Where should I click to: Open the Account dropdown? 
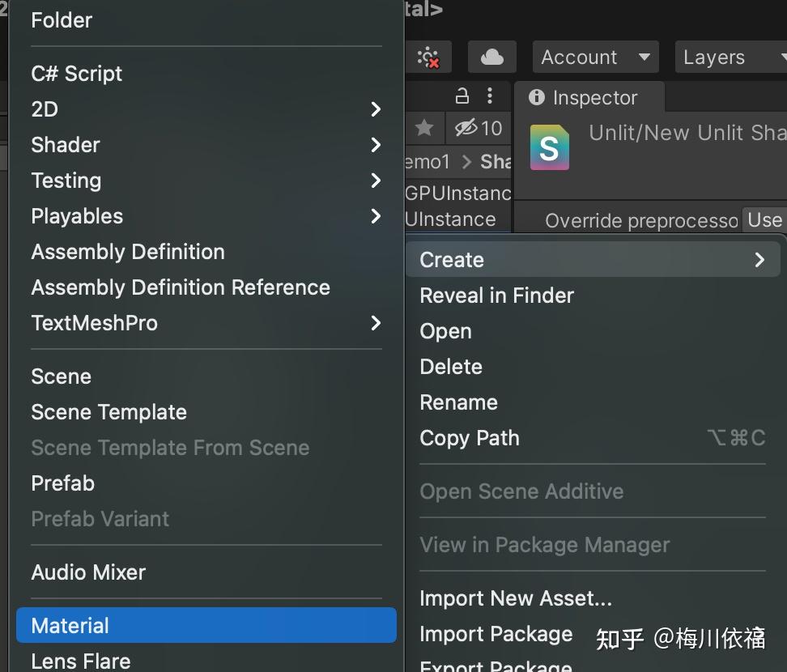pos(595,57)
